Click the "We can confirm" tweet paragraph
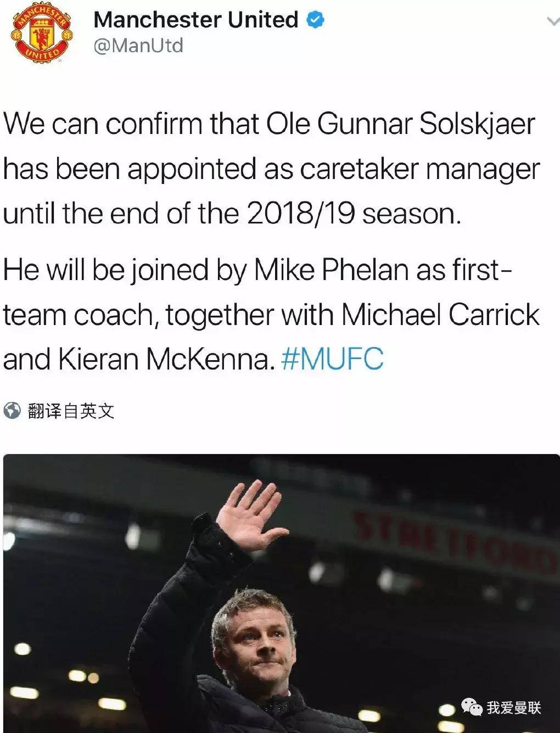560x733 pixels. click(269, 169)
